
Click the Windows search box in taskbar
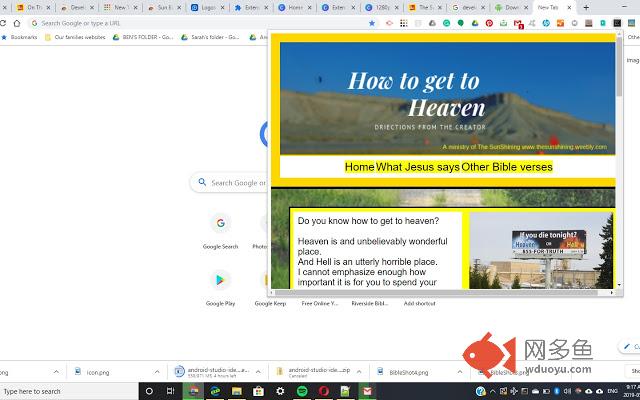point(69,391)
